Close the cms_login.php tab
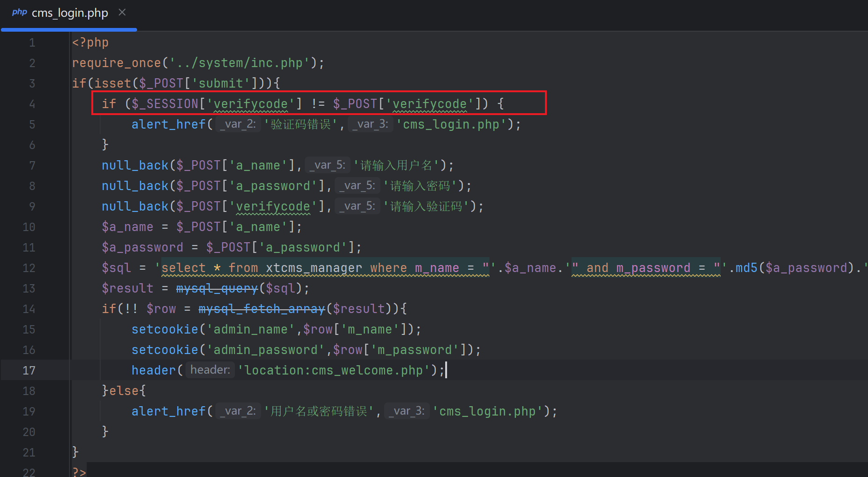 click(x=122, y=13)
